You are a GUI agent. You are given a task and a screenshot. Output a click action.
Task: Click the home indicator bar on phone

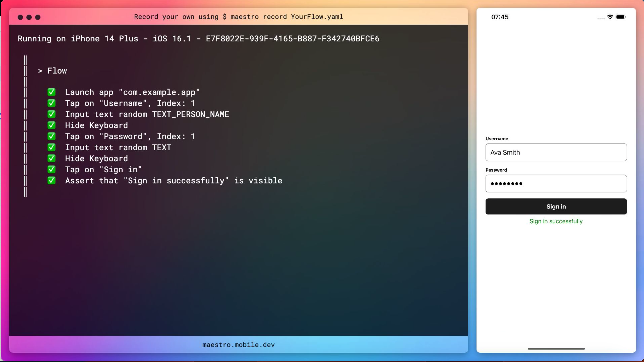point(556,349)
